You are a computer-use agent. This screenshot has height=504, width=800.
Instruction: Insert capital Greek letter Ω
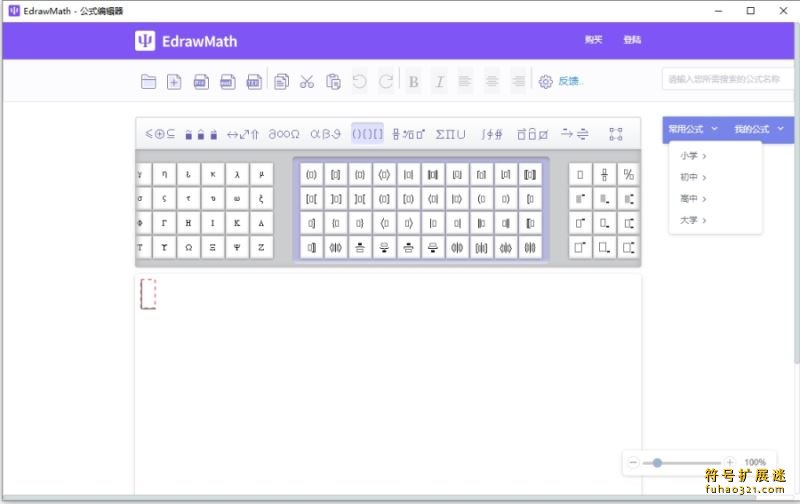point(189,247)
